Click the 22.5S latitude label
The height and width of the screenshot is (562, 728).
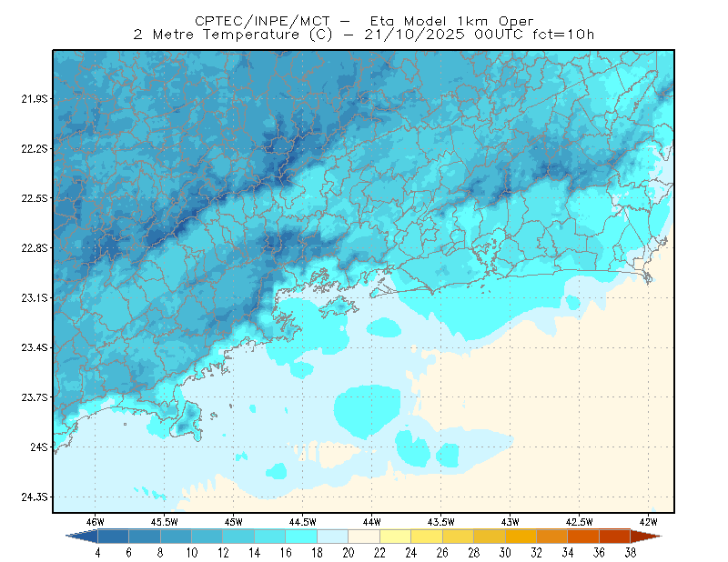(34, 198)
